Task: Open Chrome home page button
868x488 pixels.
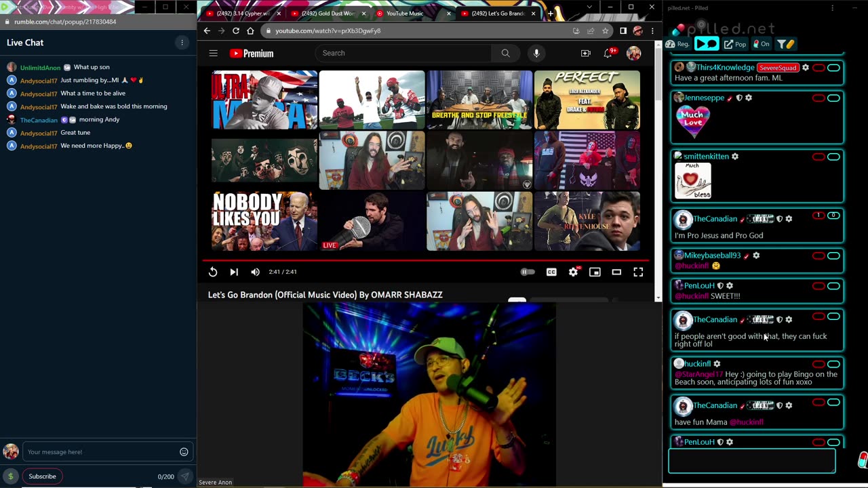Action: tap(250, 30)
